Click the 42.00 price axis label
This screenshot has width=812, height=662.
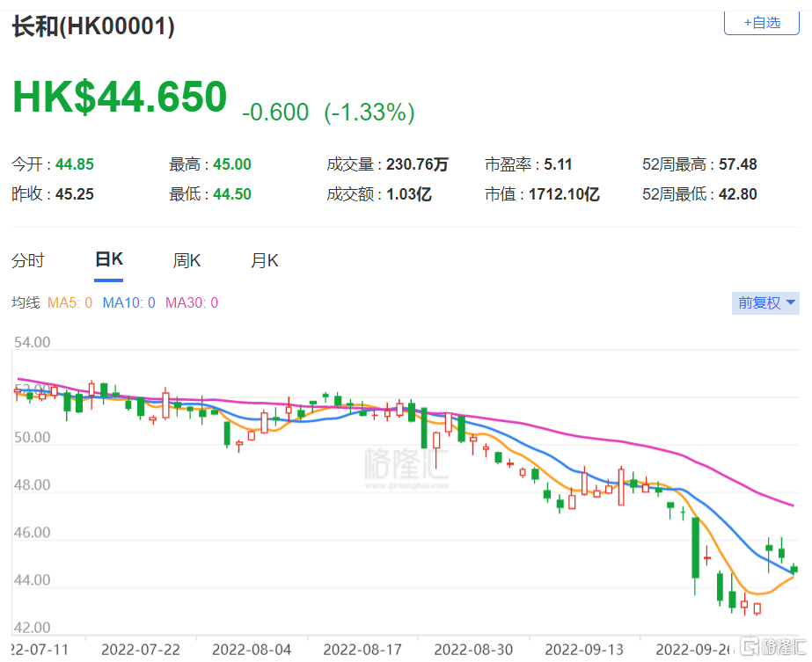(x=32, y=628)
